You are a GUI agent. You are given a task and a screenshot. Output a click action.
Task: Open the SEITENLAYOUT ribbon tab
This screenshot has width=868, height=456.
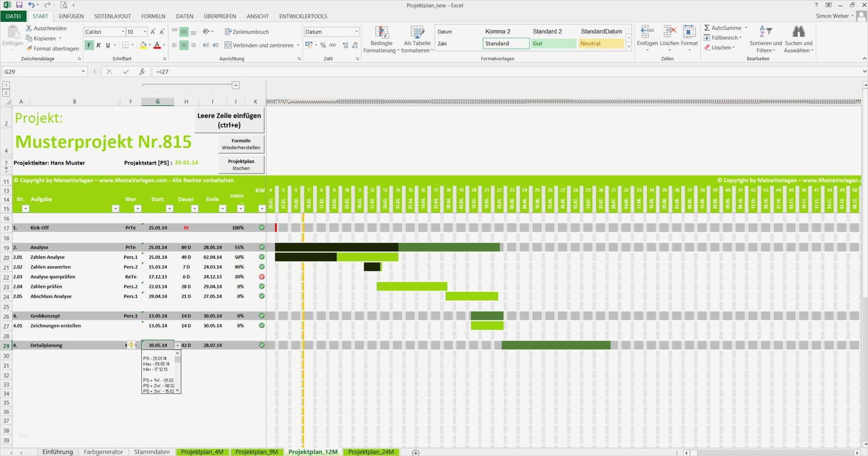pyautogui.click(x=112, y=16)
